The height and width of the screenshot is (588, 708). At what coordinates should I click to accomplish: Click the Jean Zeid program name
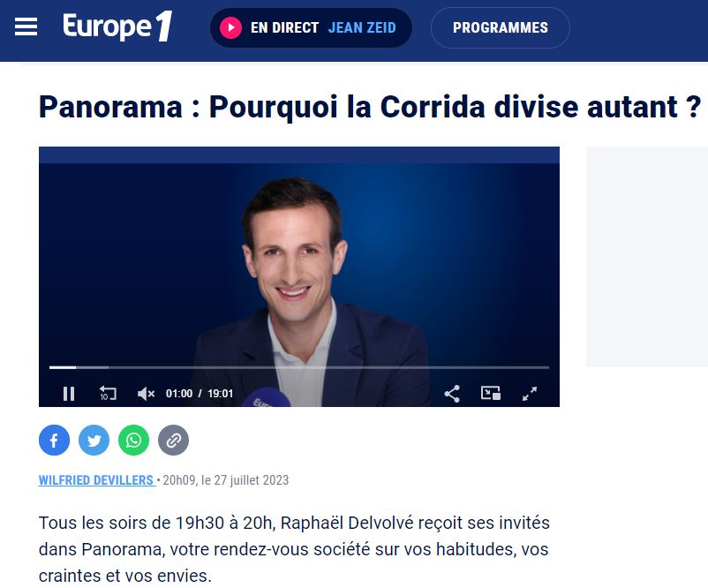[x=362, y=27]
